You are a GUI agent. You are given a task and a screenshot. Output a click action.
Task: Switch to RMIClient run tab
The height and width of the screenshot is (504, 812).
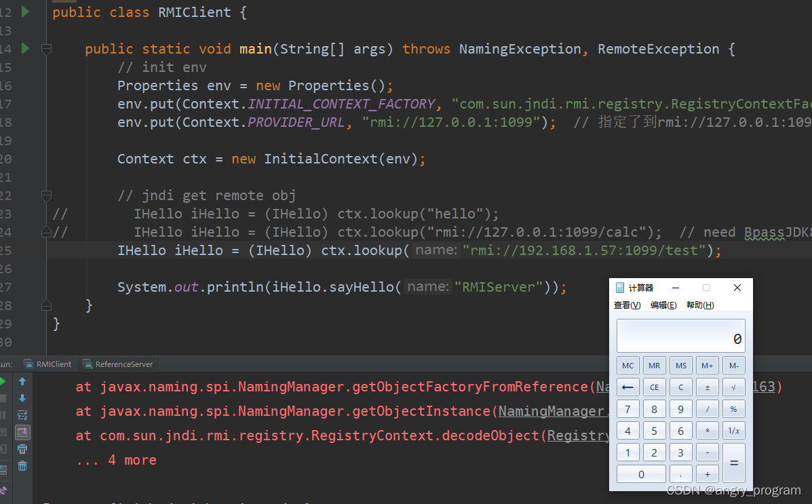47,364
